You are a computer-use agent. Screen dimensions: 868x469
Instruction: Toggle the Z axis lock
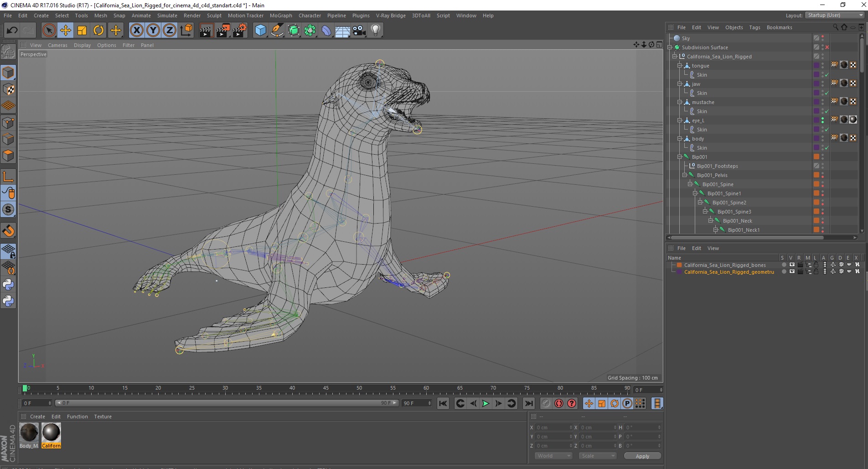tap(170, 31)
